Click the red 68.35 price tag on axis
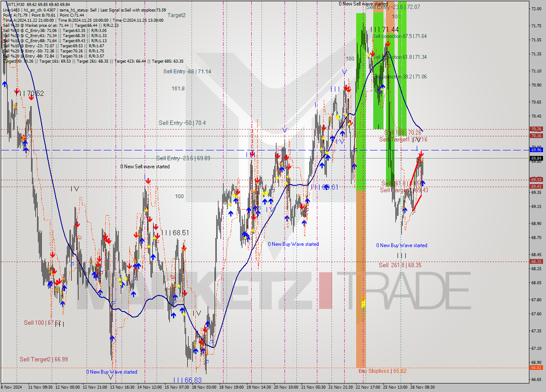This screenshot has width=546, height=392. (536, 262)
